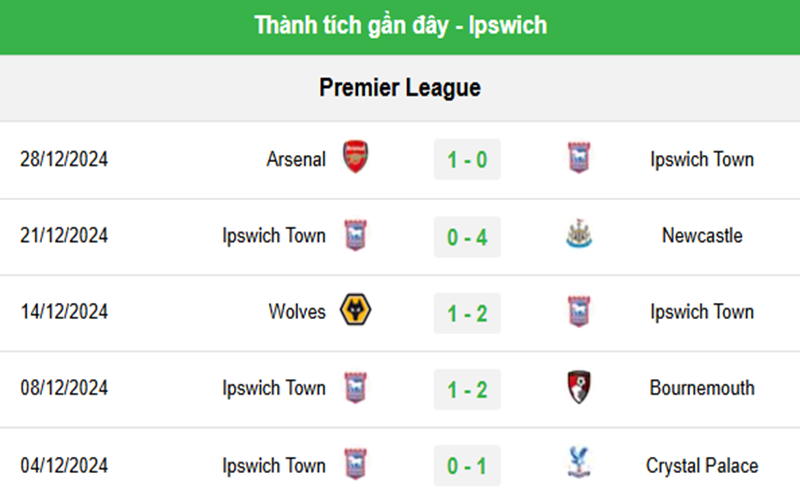Click the Newcastle club crest
This screenshot has height=500, width=800.
(x=578, y=235)
